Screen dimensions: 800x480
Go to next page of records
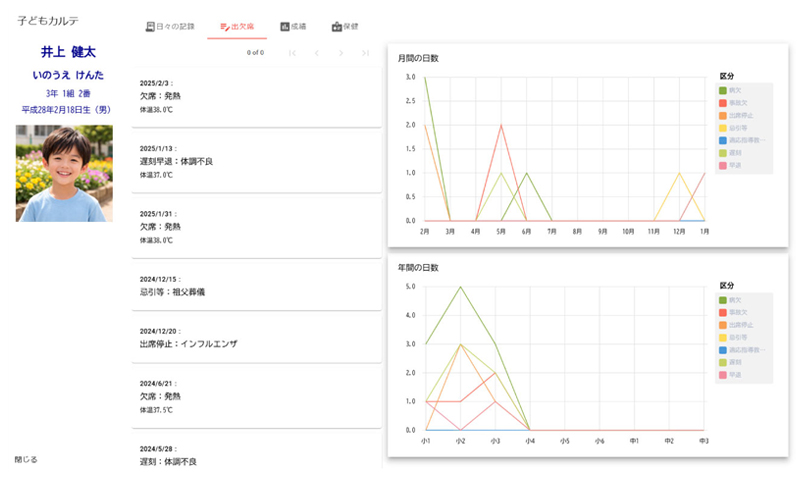tap(342, 52)
